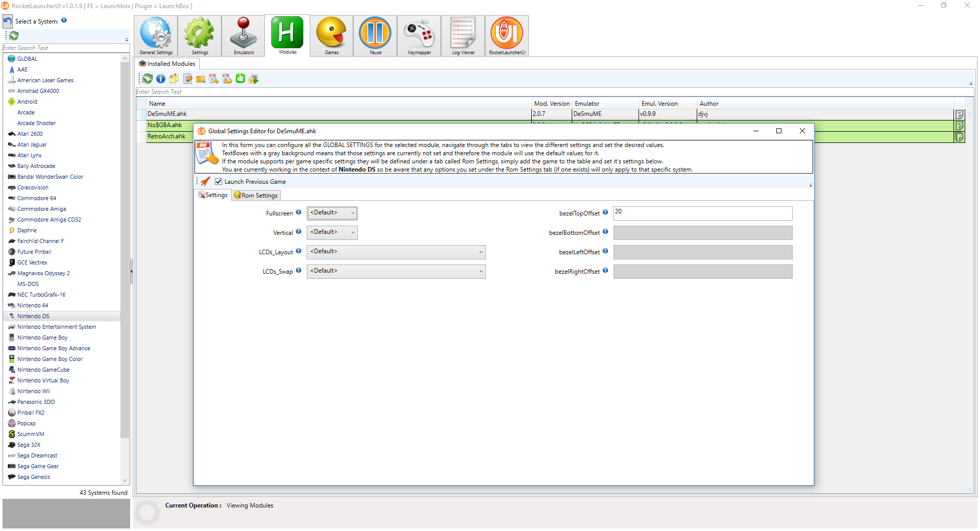Image resolution: width=980 pixels, height=531 pixels.
Task: Click the systems search text box
Action: tap(66, 48)
